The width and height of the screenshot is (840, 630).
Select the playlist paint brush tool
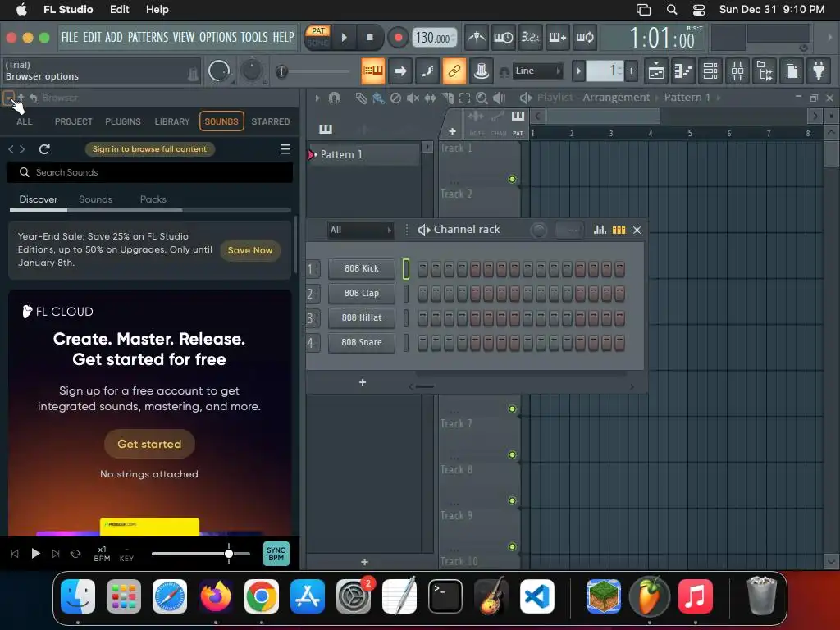pos(378,98)
